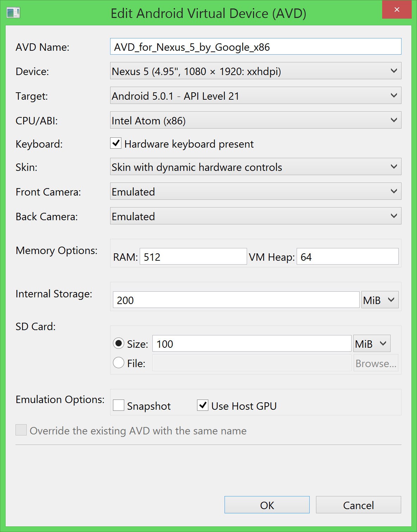This screenshot has height=532, width=417.
Task: Open the Device dropdown list
Action: coord(255,71)
